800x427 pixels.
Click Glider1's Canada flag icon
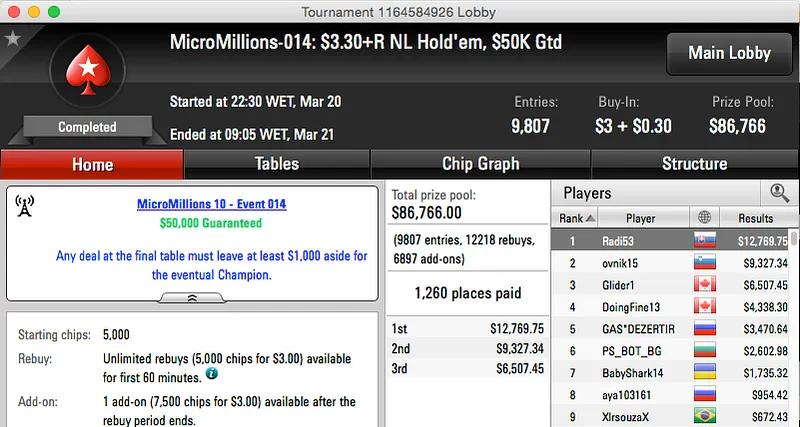705,284
